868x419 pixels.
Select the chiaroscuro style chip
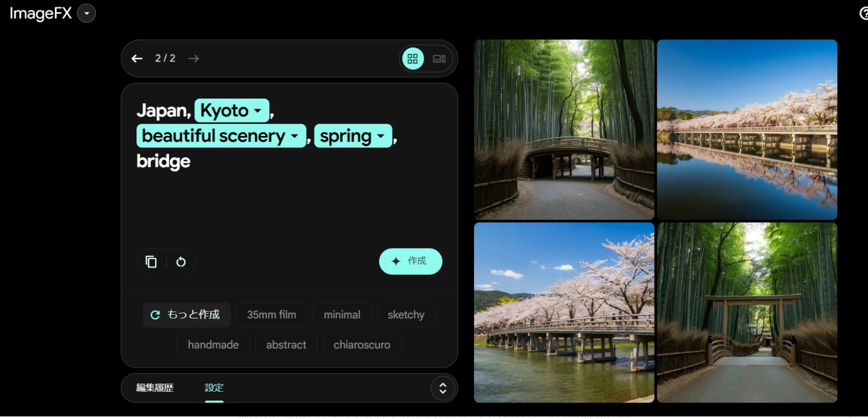362,345
